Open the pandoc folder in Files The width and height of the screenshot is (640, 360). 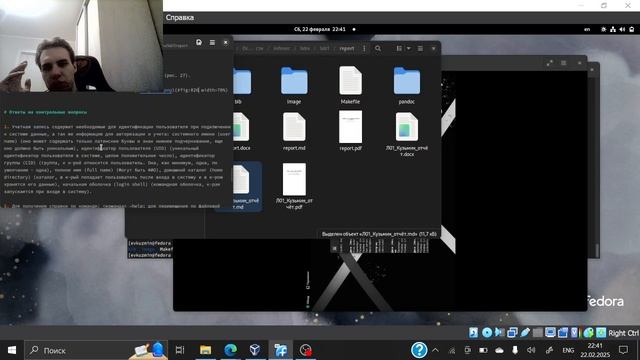tap(407, 81)
